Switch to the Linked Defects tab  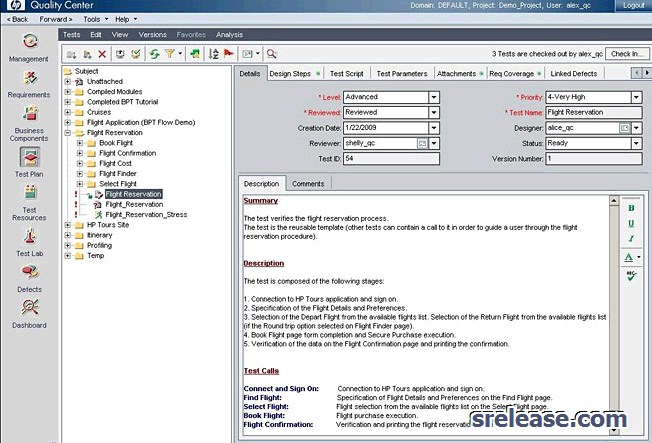click(573, 74)
